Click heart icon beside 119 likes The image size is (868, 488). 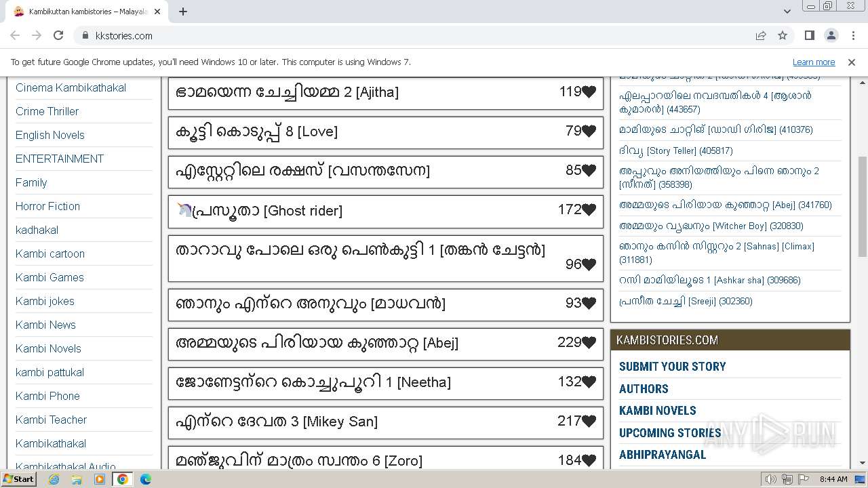(589, 91)
